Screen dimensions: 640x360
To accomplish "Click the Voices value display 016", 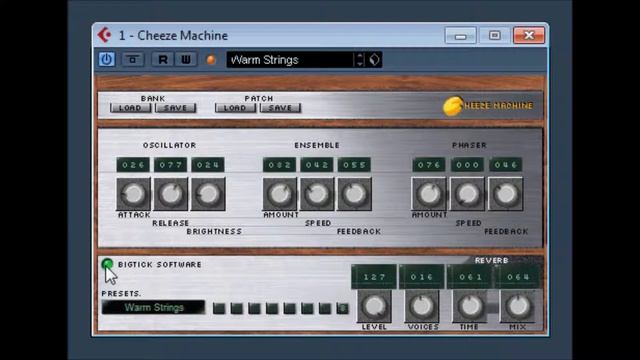I will pos(422,277).
